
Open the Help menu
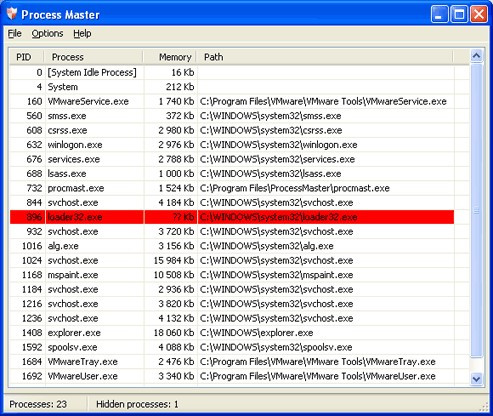pyautogui.click(x=82, y=34)
